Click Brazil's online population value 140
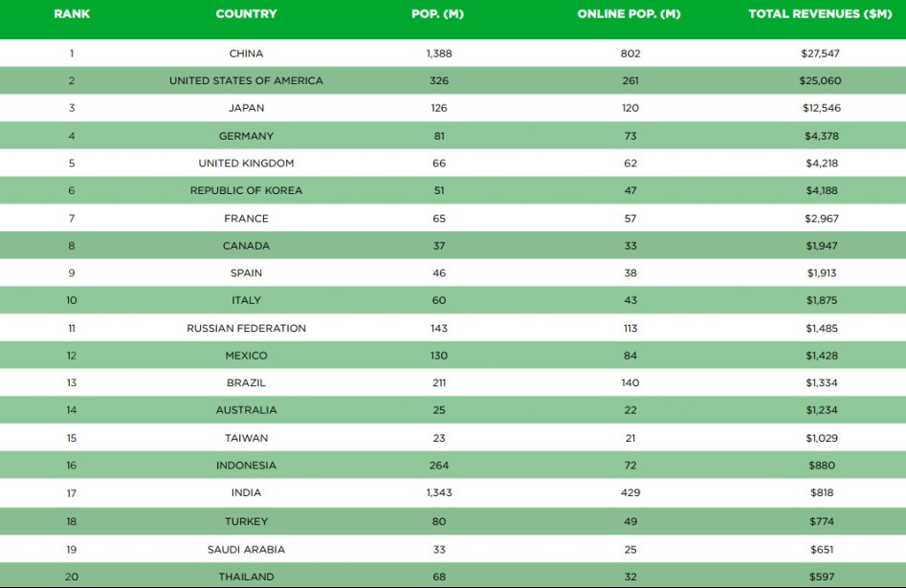 (630, 382)
